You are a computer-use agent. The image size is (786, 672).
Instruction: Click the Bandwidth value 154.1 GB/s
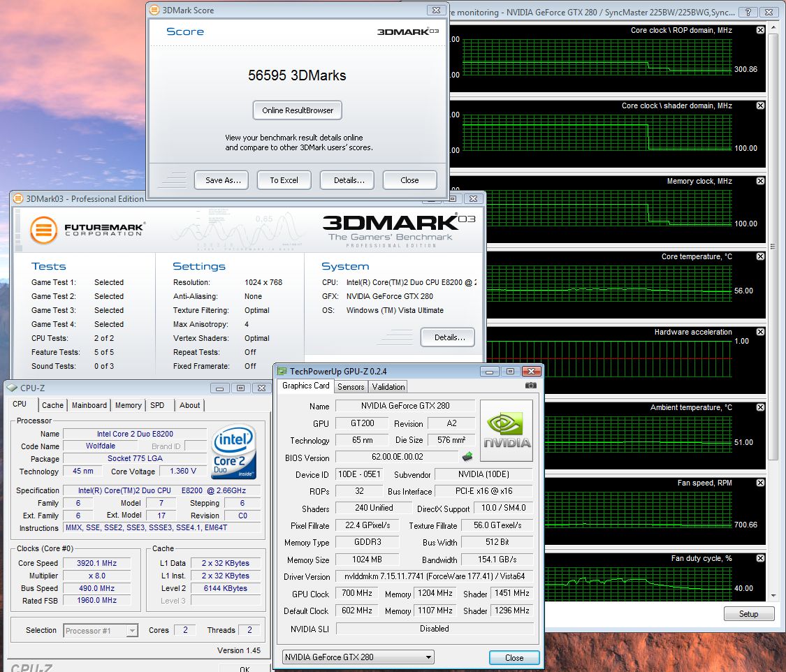click(x=497, y=560)
